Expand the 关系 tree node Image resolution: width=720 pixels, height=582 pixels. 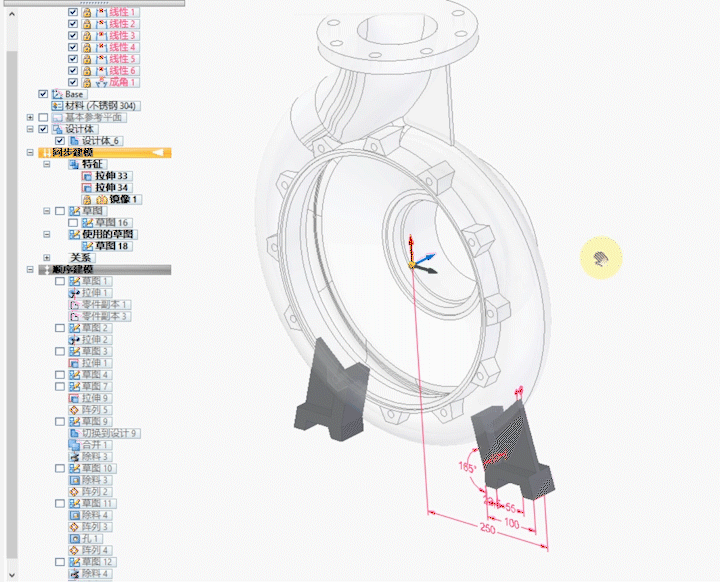[47, 257]
